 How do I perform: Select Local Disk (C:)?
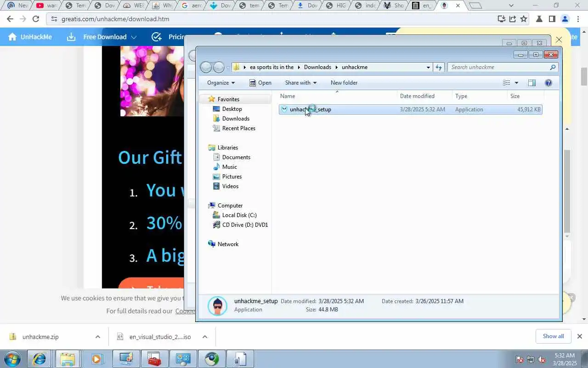coord(239,215)
